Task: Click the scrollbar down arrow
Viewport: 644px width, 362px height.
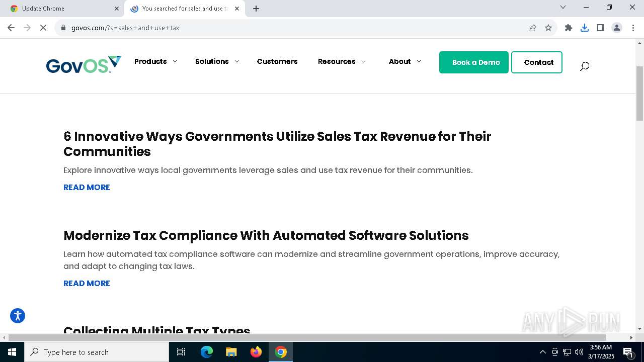Action: coord(639,328)
